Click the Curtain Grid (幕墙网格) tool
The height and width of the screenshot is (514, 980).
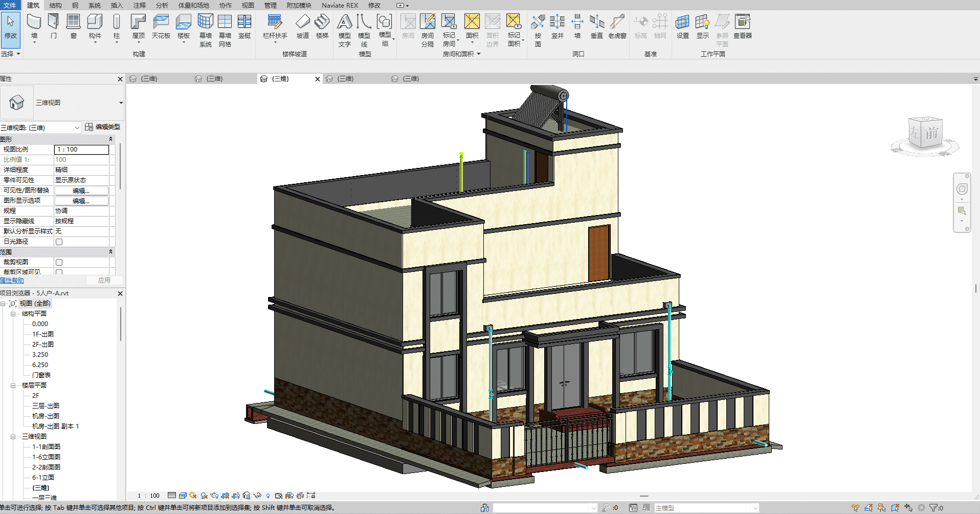225,30
